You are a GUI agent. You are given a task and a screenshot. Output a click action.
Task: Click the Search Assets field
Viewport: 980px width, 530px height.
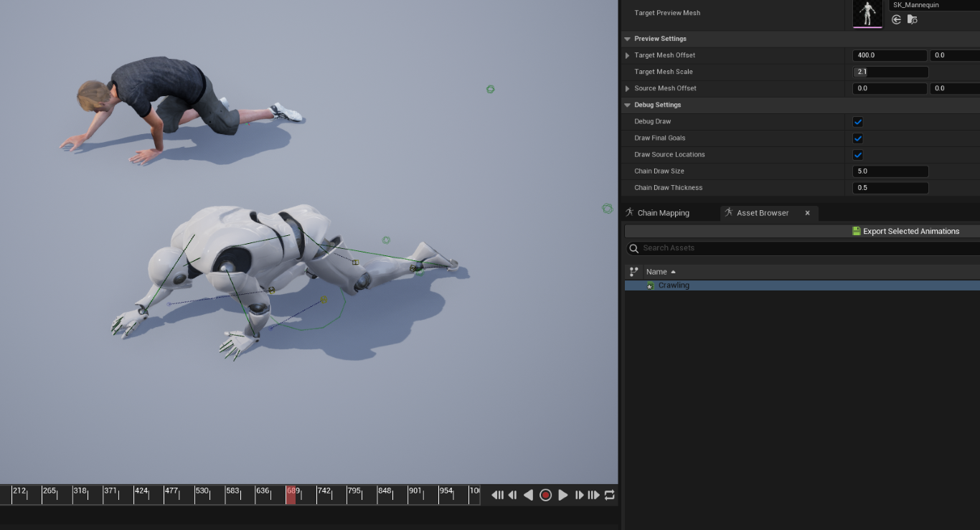click(x=804, y=248)
